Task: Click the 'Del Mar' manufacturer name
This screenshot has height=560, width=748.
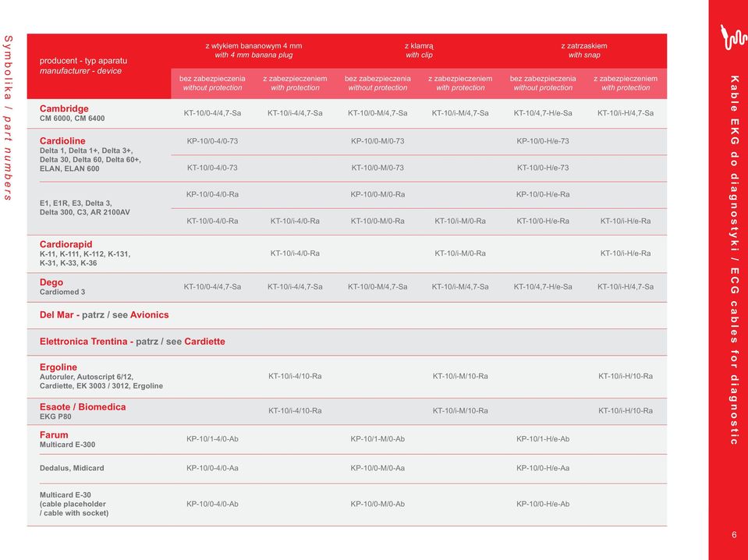Action: 56,315
